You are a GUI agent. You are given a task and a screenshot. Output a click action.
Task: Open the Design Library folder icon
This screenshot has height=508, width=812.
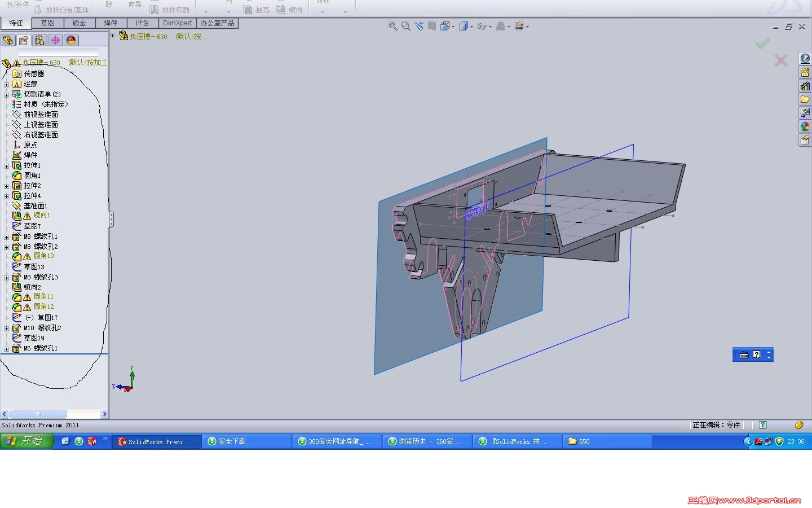[805, 99]
